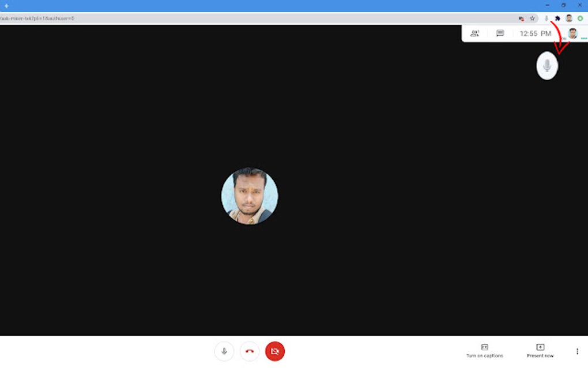Open the participants list
Screen dimensions: 588x368
pyautogui.click(x=474, y=33)
